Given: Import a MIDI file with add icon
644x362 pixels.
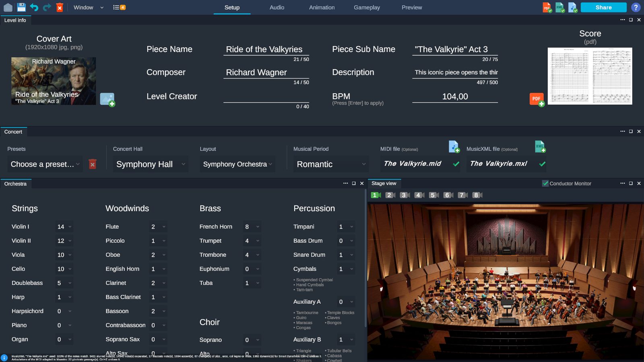Looking at the screenshot, I should [x=454, y=146].
